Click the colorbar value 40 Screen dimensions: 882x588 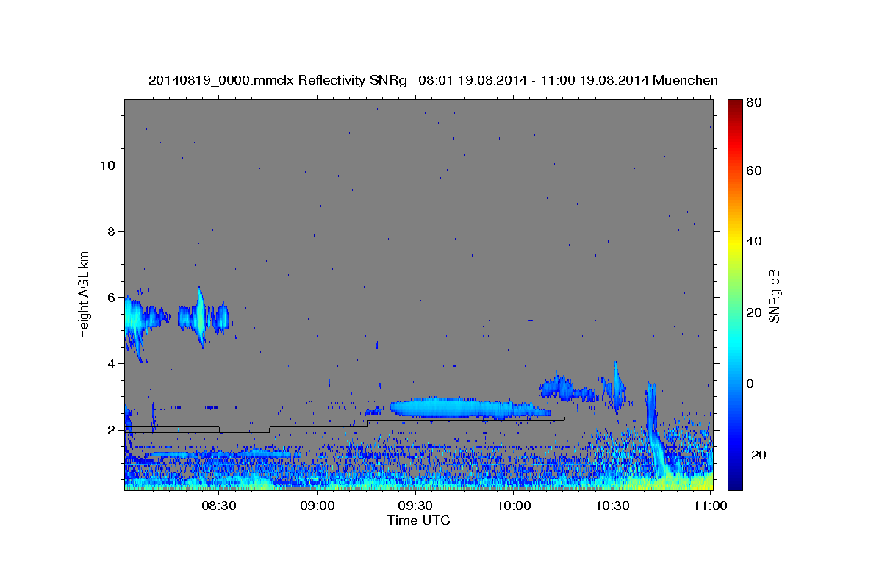754,241
